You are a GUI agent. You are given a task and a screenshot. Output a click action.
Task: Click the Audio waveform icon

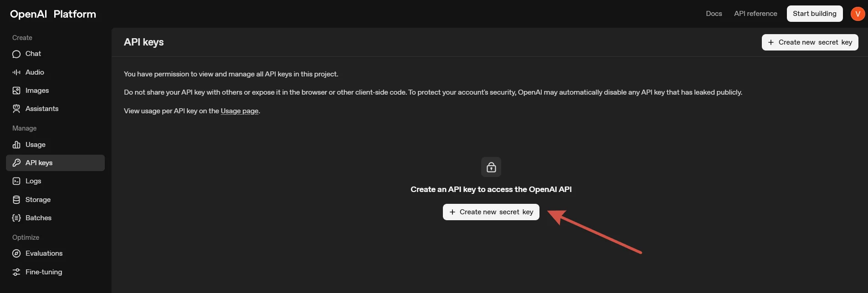[x=16, y=72]
